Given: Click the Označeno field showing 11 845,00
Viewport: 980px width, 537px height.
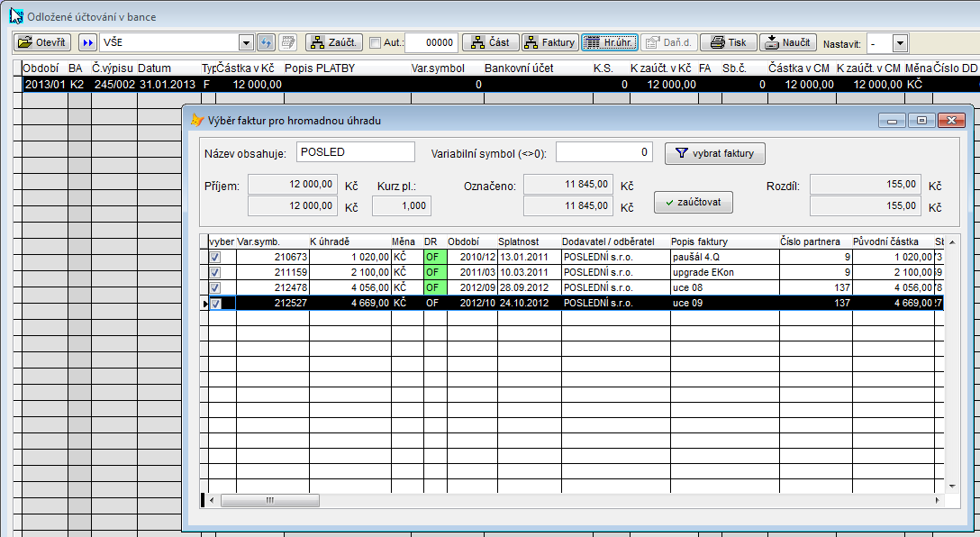Looking at the screenshot, I should click(567, 185).
